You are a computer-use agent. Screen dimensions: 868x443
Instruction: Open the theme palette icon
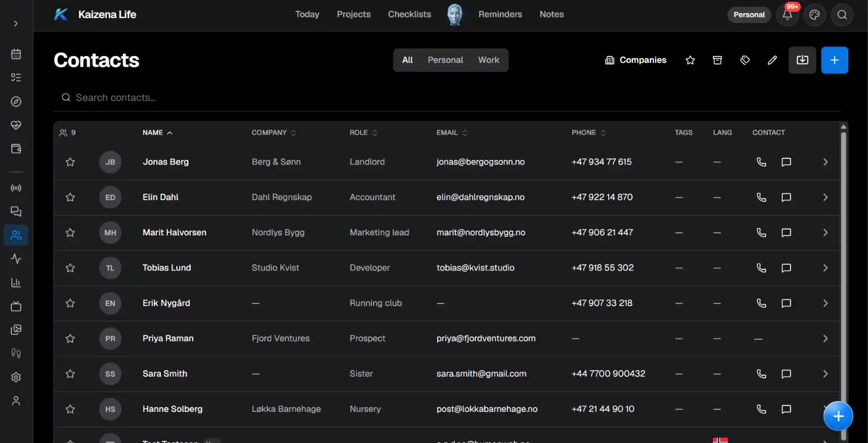tap(814, 15)
